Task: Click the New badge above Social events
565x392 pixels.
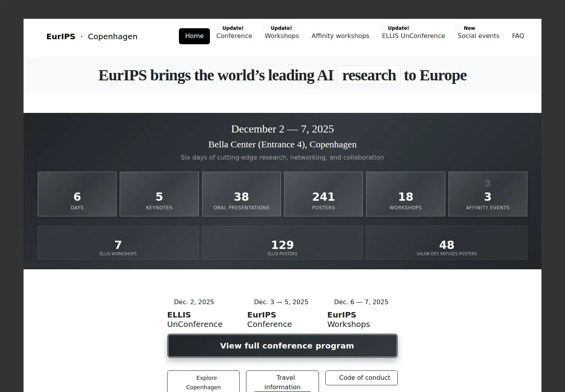Action: 469,28
